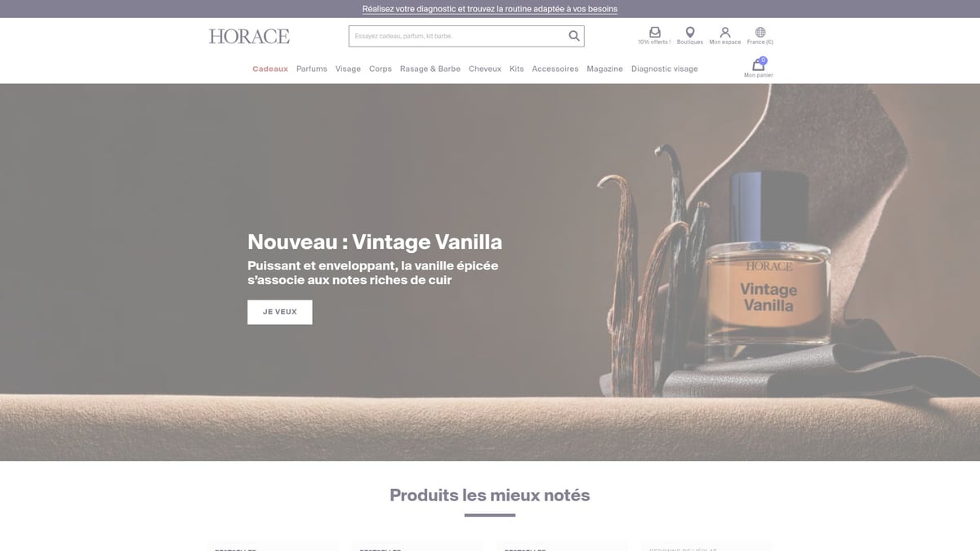Open the Mon panier shopping bag
The width and height of the screenshot is (980, 551).
(x=758, y=66)
